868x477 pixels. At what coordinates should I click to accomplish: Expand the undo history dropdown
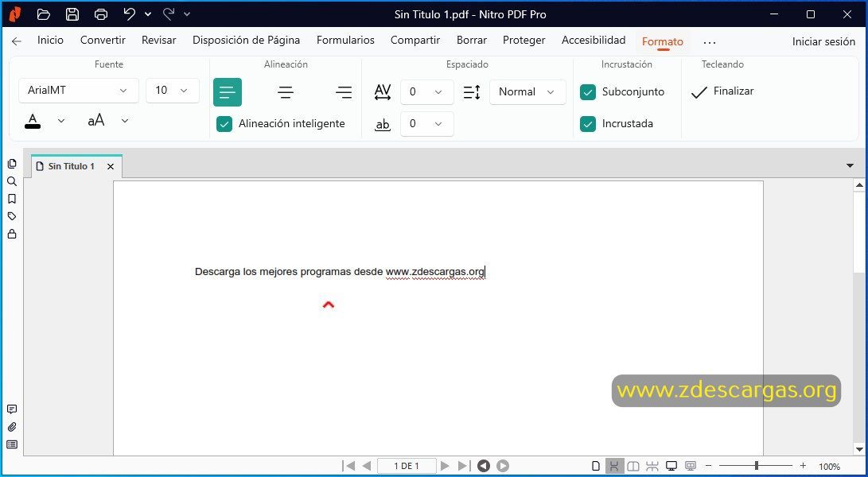[148, 14]
